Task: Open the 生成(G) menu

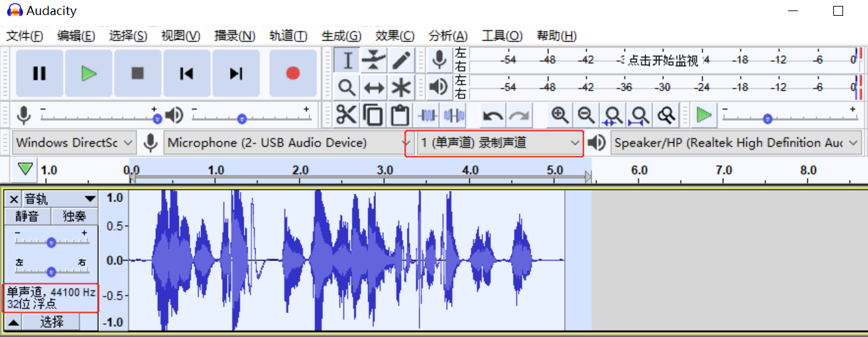Action: coord(341,35)
